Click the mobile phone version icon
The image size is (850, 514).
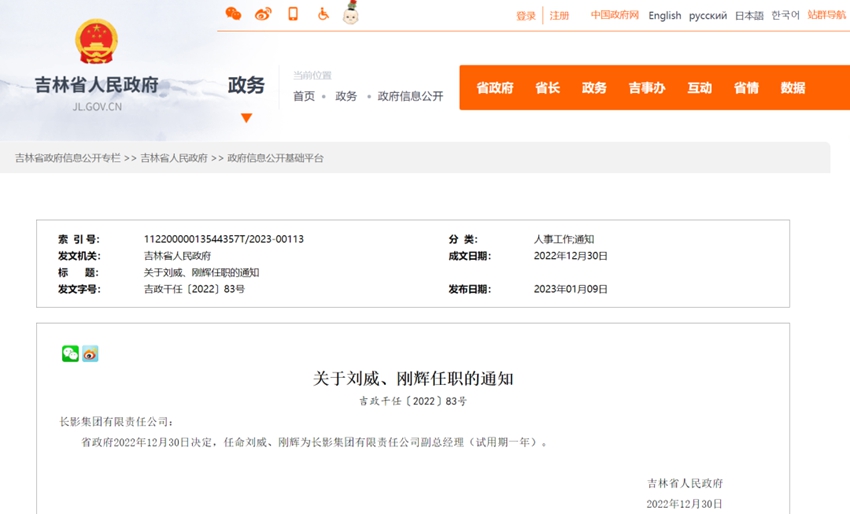click(293, 14)
